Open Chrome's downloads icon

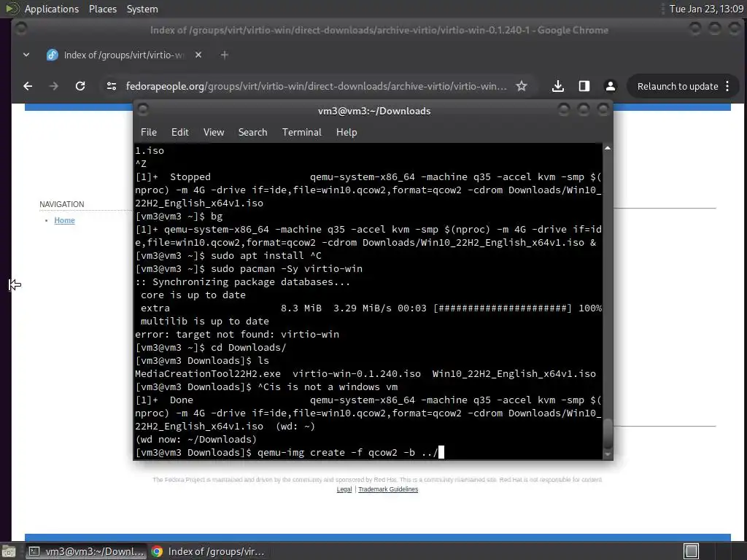(558, 86)
